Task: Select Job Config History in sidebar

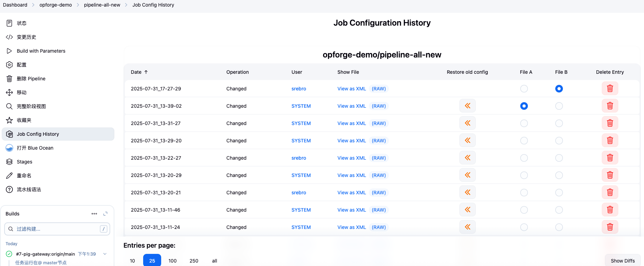Action: tap(38, 134)
